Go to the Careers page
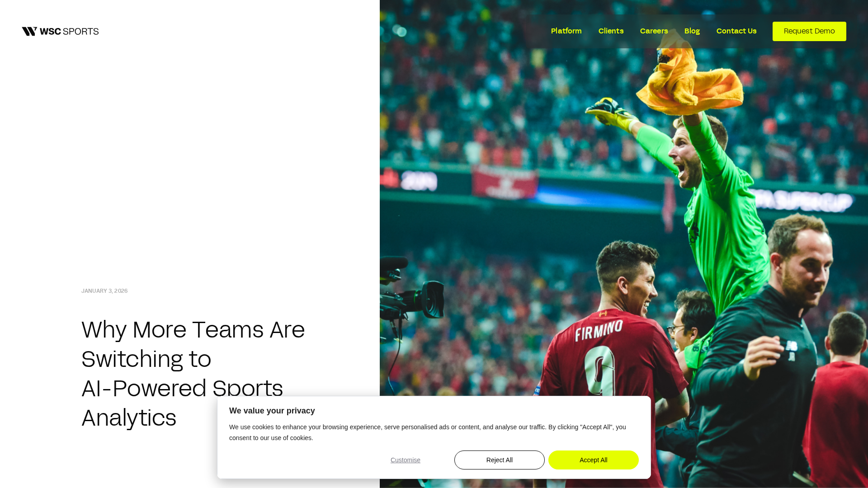The image size is (868, 488). (x=654, y=31)
